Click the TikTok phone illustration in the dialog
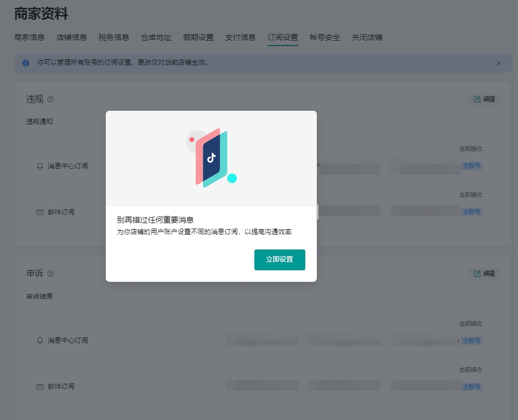This screenshot has width=518, height=420. coord(212,158)
